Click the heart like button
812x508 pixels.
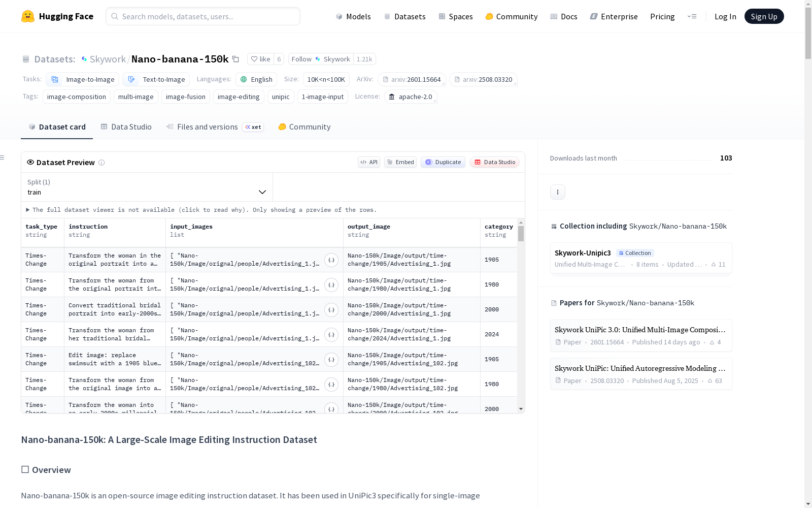click(x=260, y=59)
